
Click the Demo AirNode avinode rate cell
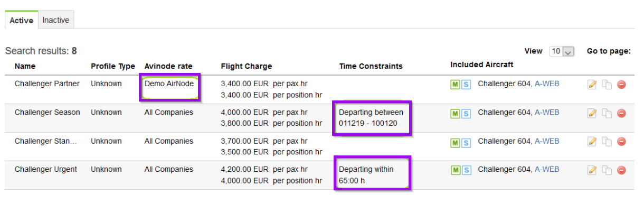pos(169,84)
